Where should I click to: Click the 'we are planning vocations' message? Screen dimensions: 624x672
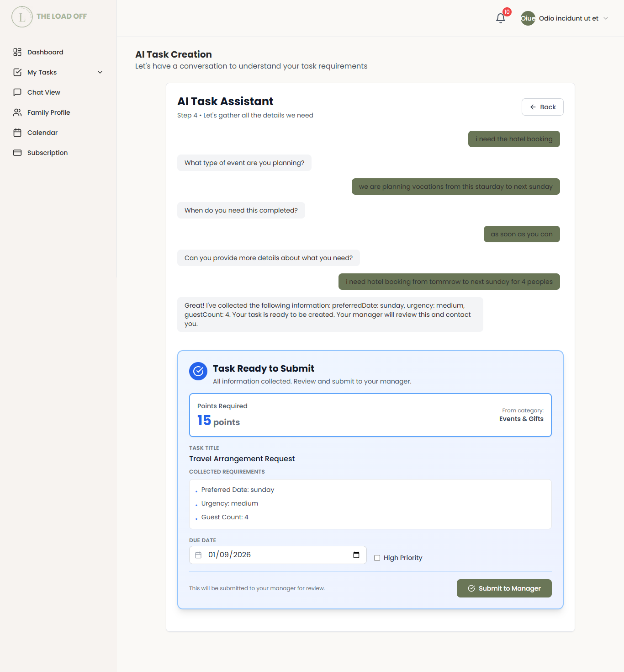pyautogui.click(x=456, y=187)
